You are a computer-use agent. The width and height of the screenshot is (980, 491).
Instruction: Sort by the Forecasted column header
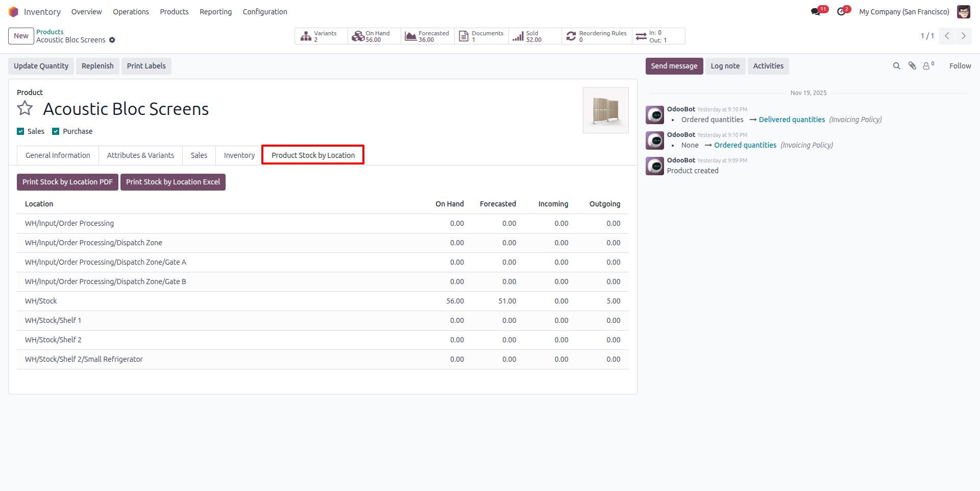coord(498,204)
